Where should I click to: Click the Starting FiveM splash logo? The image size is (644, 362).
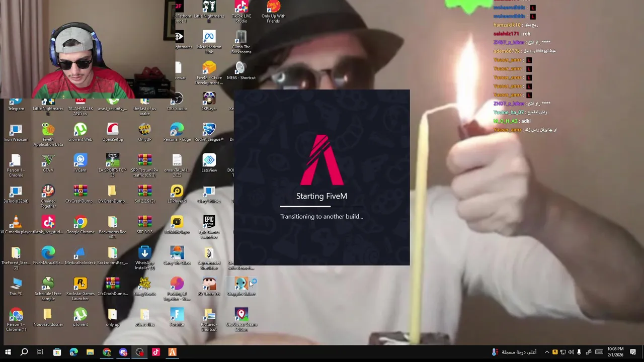click(322, 160)
